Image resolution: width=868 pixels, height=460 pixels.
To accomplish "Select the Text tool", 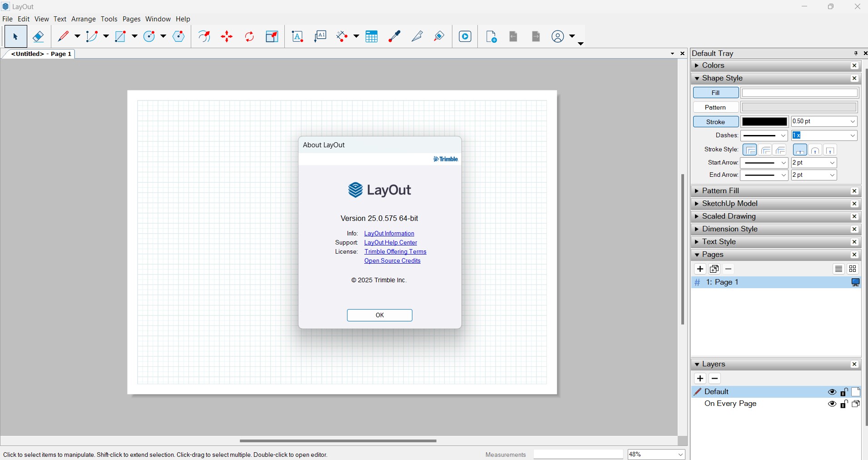I will 298,36.
